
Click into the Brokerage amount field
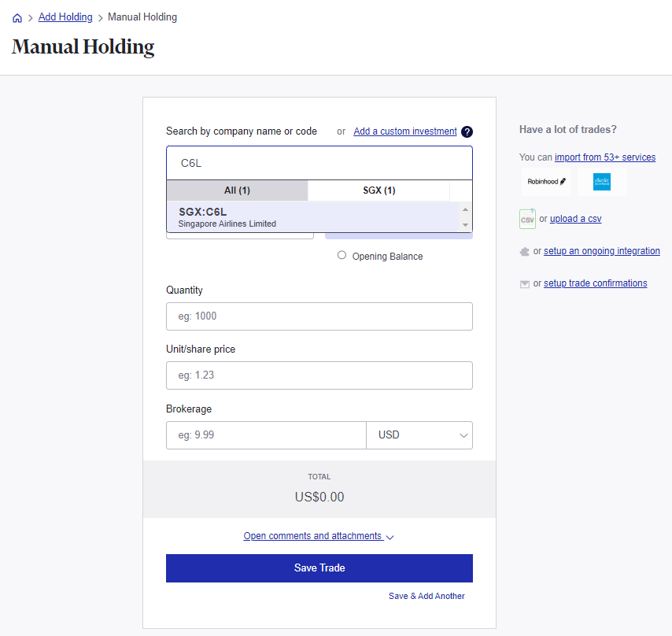(266, 435)
